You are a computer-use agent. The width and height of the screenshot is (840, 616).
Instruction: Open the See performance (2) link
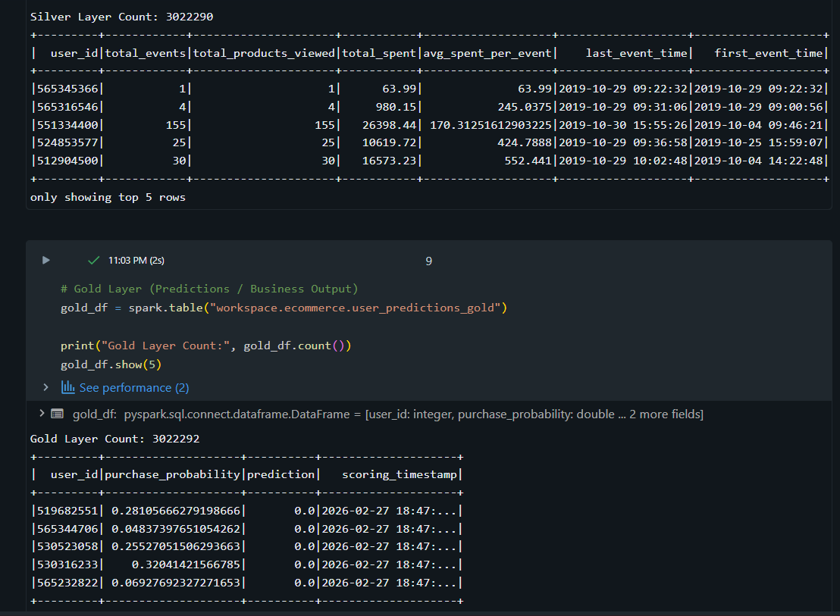[134, 387]
